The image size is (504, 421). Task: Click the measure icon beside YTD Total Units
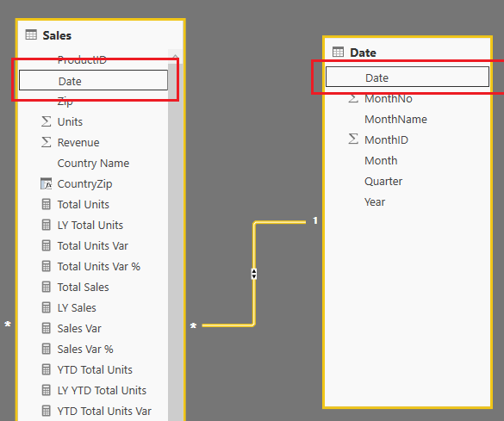click(x=47, y=369)
